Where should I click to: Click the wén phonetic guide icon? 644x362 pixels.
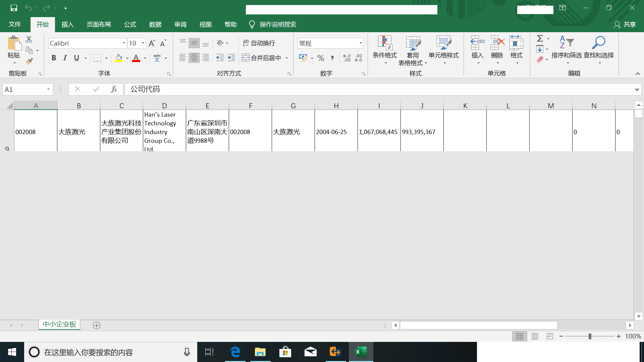point(157,58)
